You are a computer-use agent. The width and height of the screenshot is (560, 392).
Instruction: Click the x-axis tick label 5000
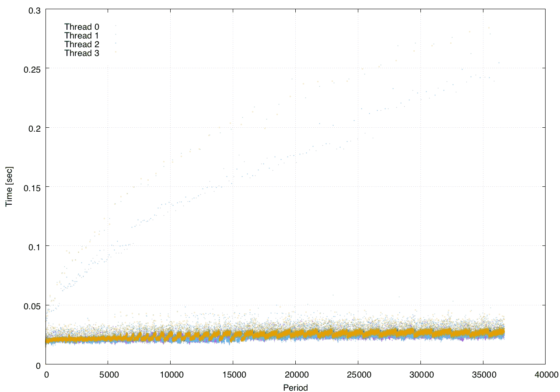point(108,374)
